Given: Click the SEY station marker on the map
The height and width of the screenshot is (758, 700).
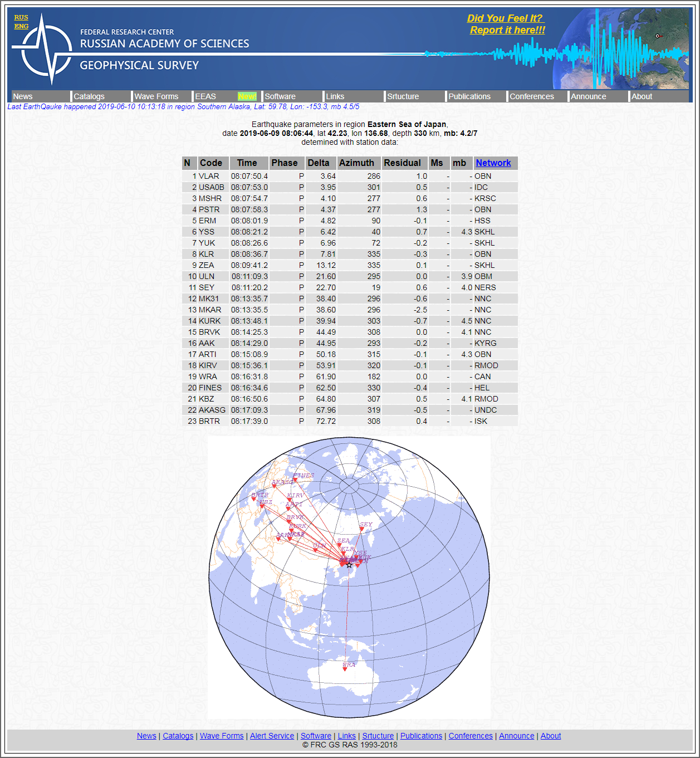Looking at the screenshot, I should [361, 530].
